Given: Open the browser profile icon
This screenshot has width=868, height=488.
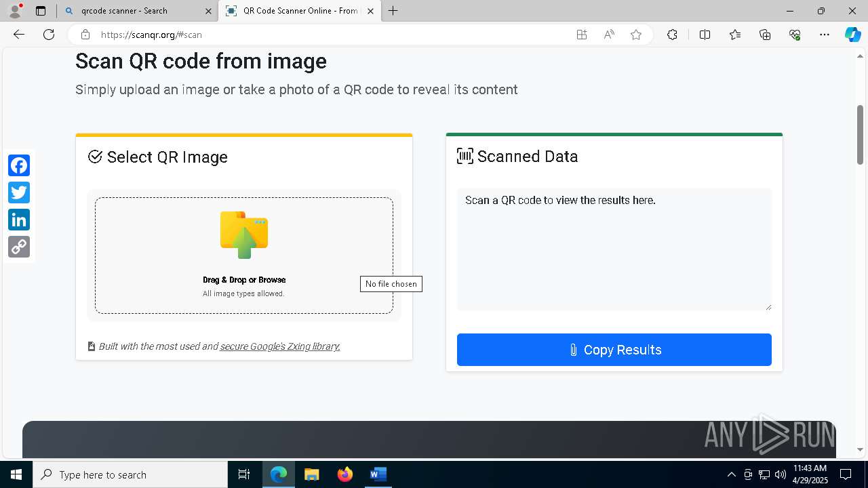Looking at the screenshot, I should [14, 11].
